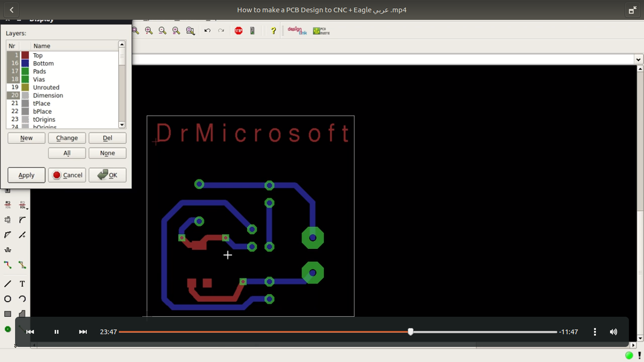
Task: Expand the hidden tools at toolbox bottom
Action: point(15,346)
